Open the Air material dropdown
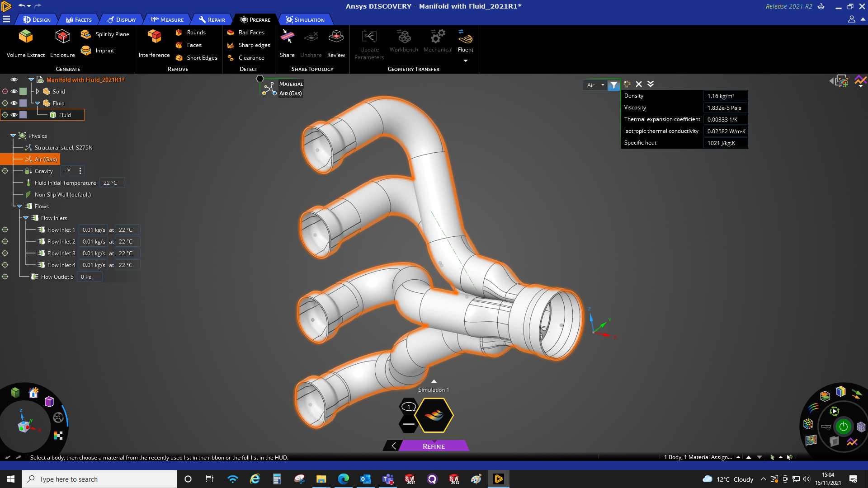This screenshot has height=488, width=868. (x=595, y=85)
